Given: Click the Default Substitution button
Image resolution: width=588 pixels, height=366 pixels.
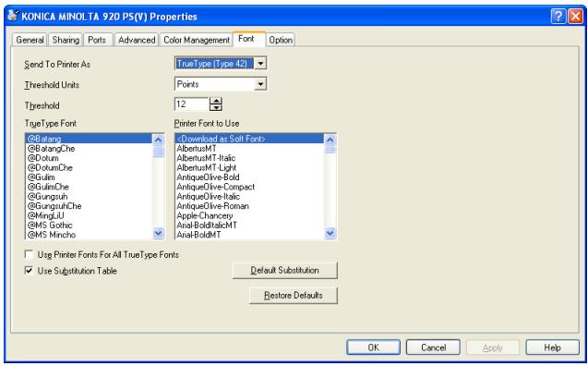Looking at the screenshot, I should tap(284, 270).
